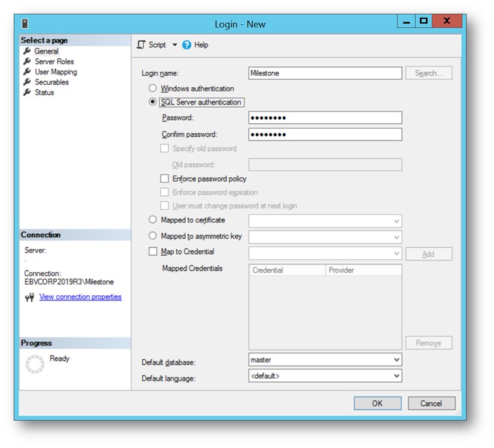This screenshot has height=448, width=494.
Task: Select the Mapped to certificate option
Action: pos(153,220)
